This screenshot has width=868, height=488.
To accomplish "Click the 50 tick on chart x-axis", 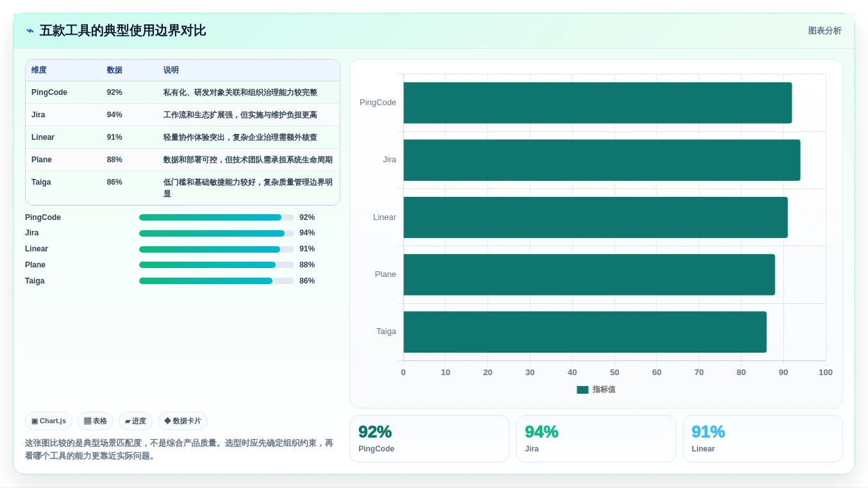I will coord(614,373).
